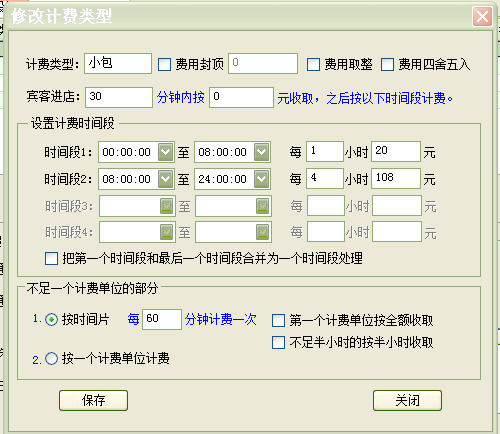Click the 时间段2: label

69,179
